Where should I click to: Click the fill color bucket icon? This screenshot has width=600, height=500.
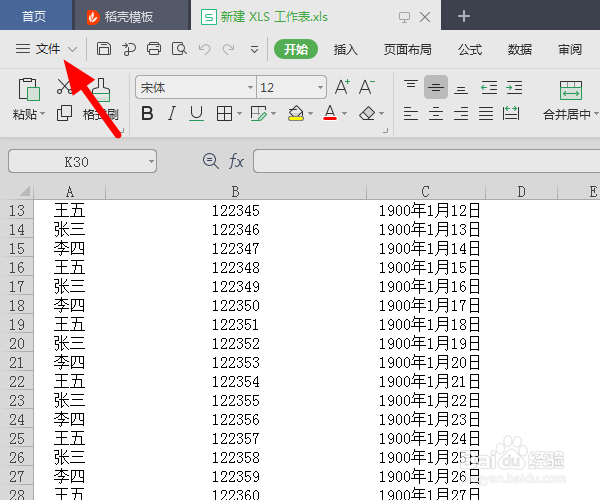(296, 114)
